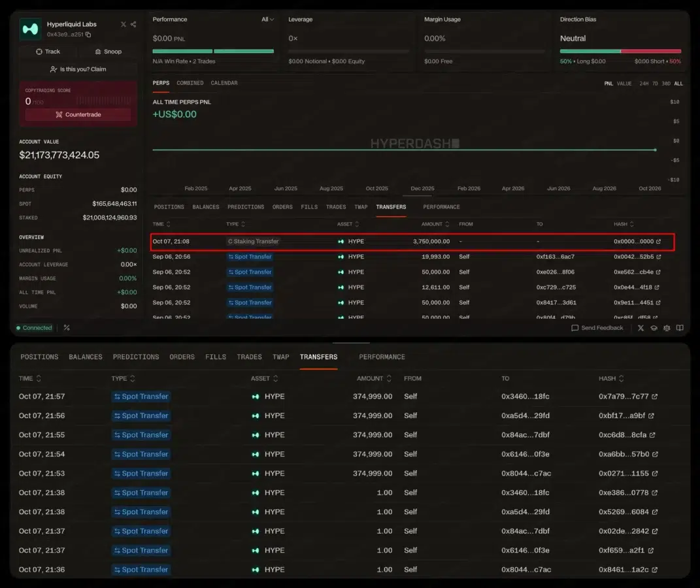The width and height of the screenshot is (700, 588).
Task: Switch chart to PNL mode
Action: tap(608, 84)
